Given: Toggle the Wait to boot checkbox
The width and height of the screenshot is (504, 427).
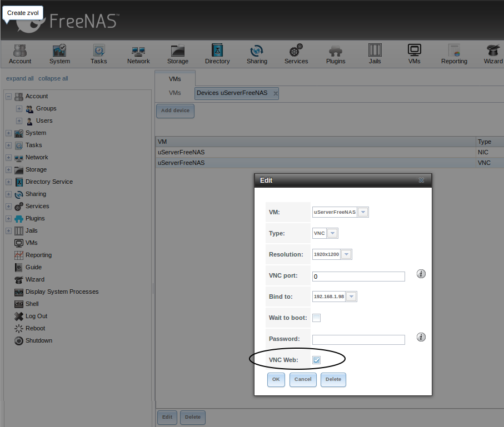Looking at the screenshot, I should pyautogui.click(x=316, y=318).
